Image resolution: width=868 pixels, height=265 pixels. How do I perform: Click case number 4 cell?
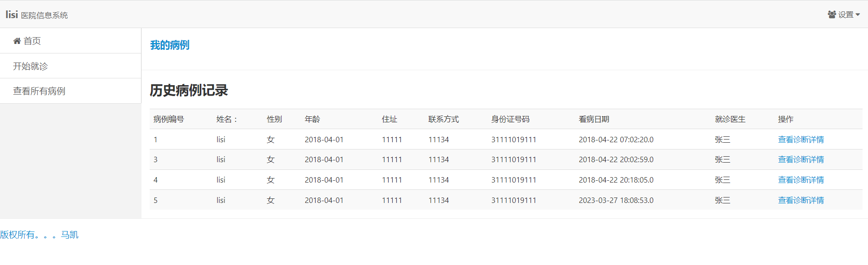click(x=156, y=180)
